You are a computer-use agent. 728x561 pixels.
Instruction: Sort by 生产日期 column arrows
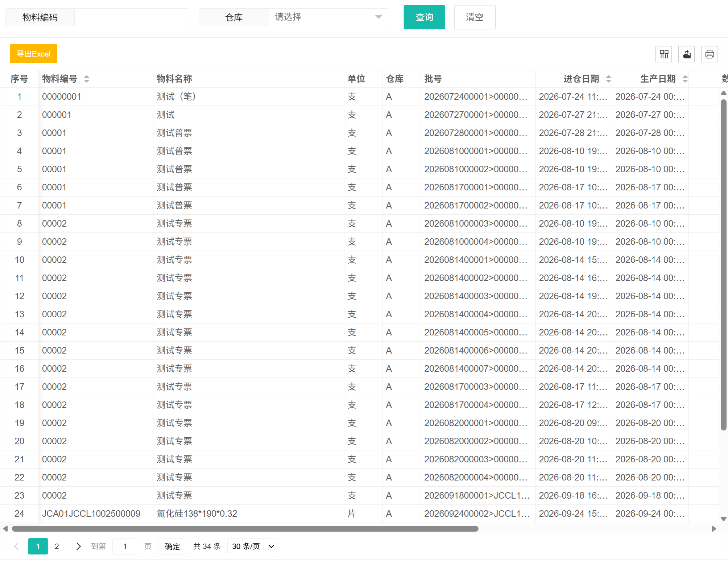[x=685, y=79]
